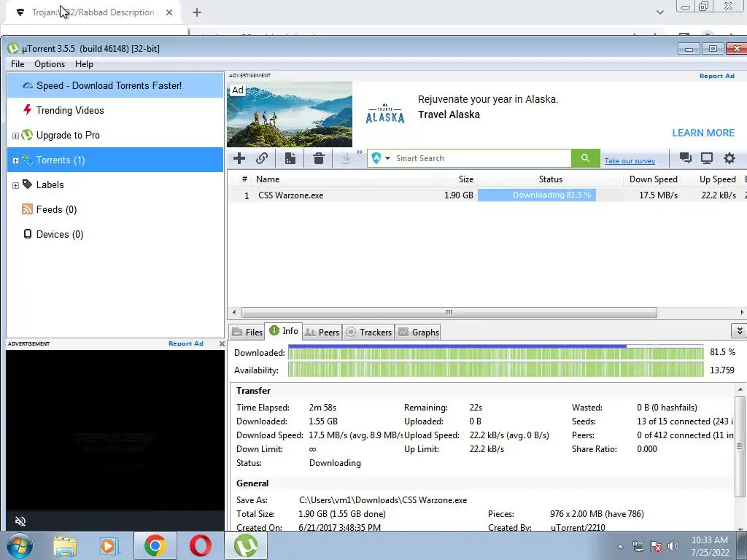This screenshot has height=560, width=747.
Task: Sort by the Size column header
Action: (455, 179)
